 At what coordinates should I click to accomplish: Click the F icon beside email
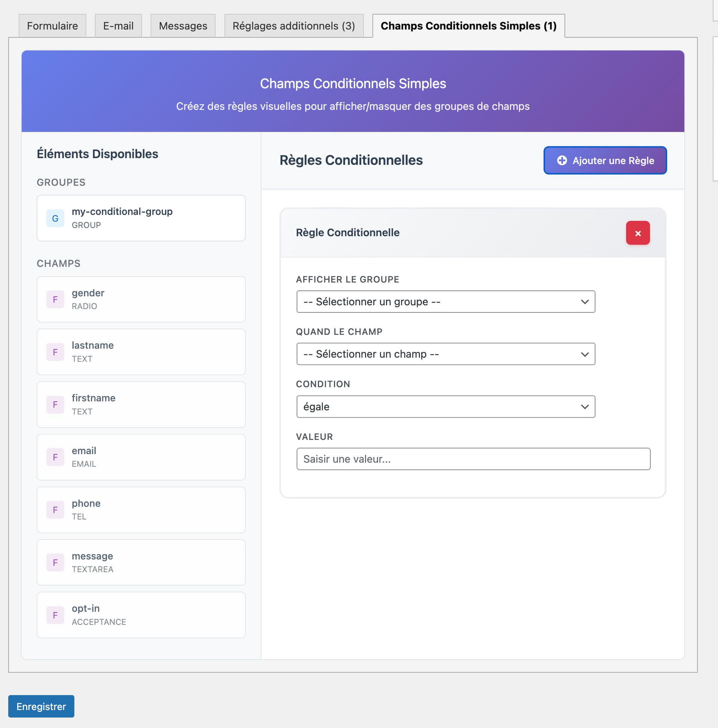tap(55, 457)
